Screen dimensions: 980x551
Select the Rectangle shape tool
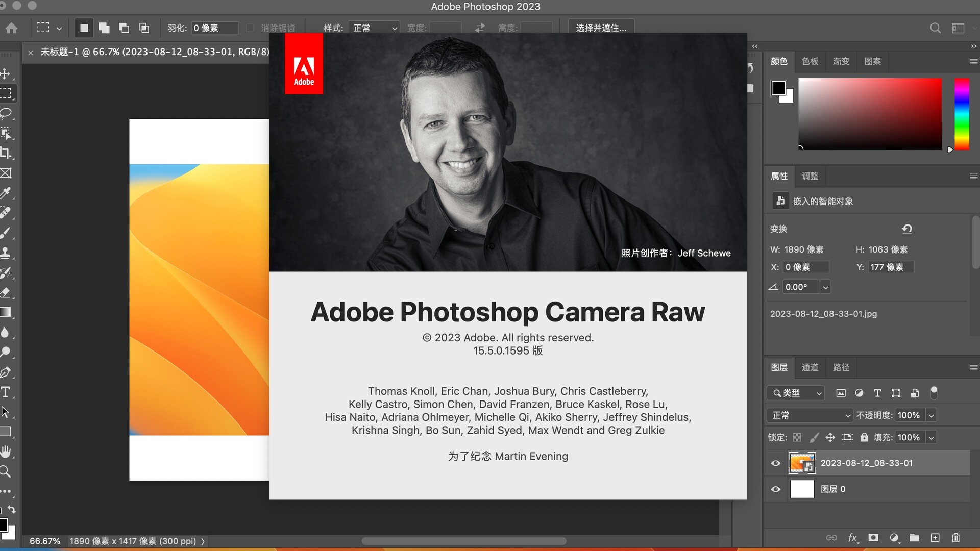pyautogui.click(x=6, y=432)
